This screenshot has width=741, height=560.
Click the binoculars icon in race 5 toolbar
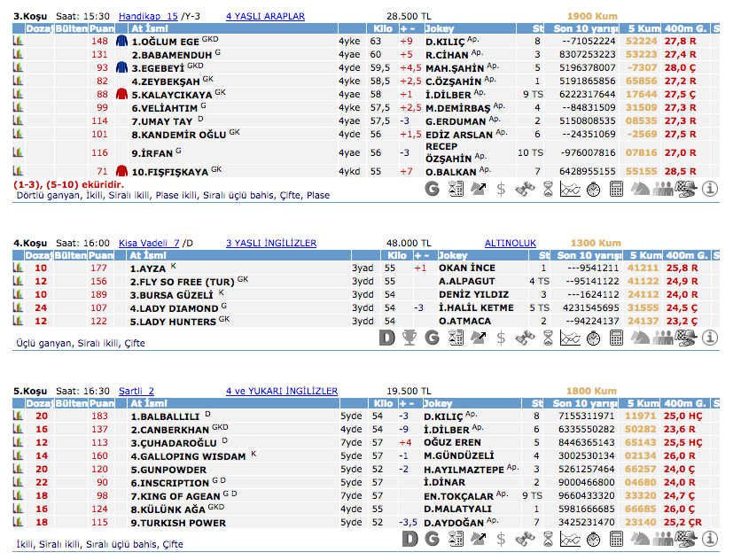click(x=525, y=539)
